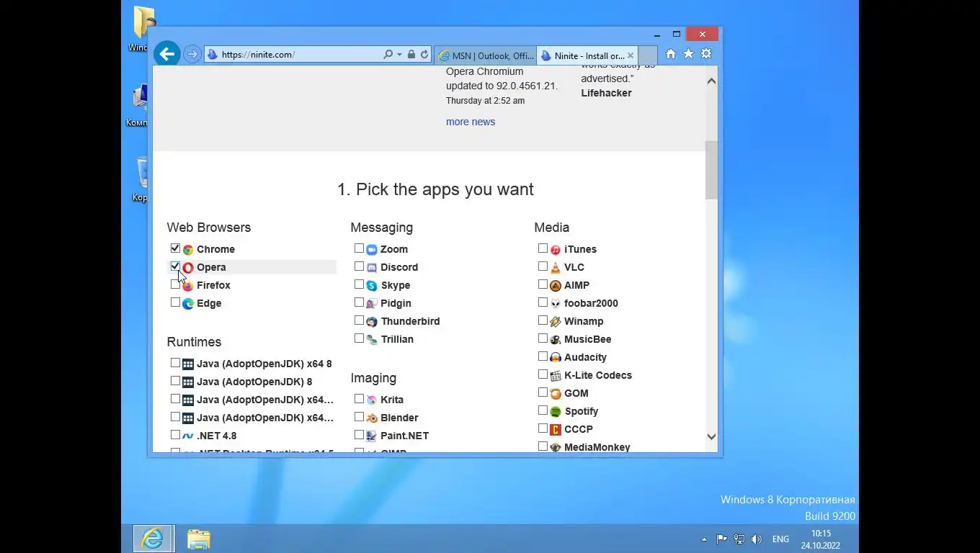Image resolution: width=980 pixels, height=553 pixels.
Task: Open the taskbar clock and date
Action: [821, 539]
